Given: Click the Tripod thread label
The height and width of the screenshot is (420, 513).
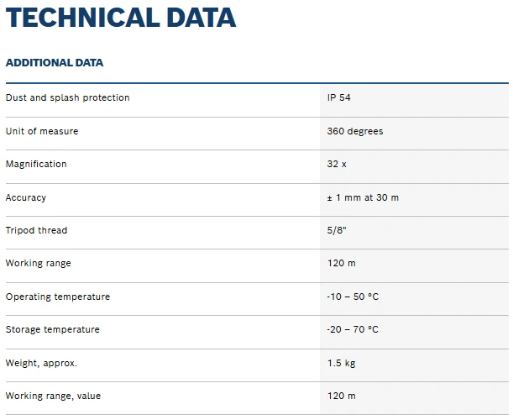Looking at the screenshot, I should (x=36, y=230).
